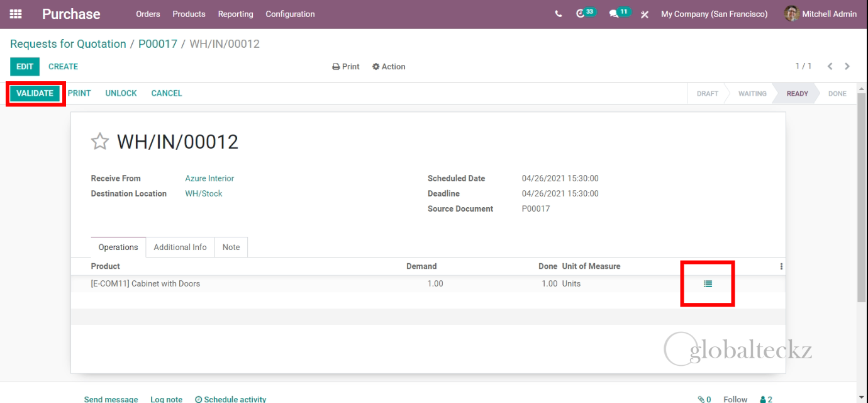Click the Unlock button
868x403 pixels.
tap(121, 93)
